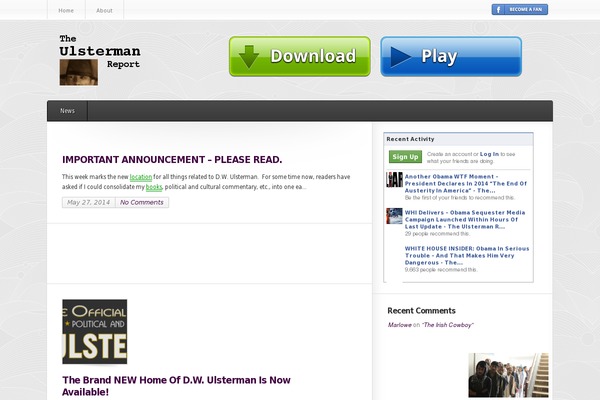Click the Ulsterman Report logo portrait
Screen dimensions: 600x400
[79, 72]
